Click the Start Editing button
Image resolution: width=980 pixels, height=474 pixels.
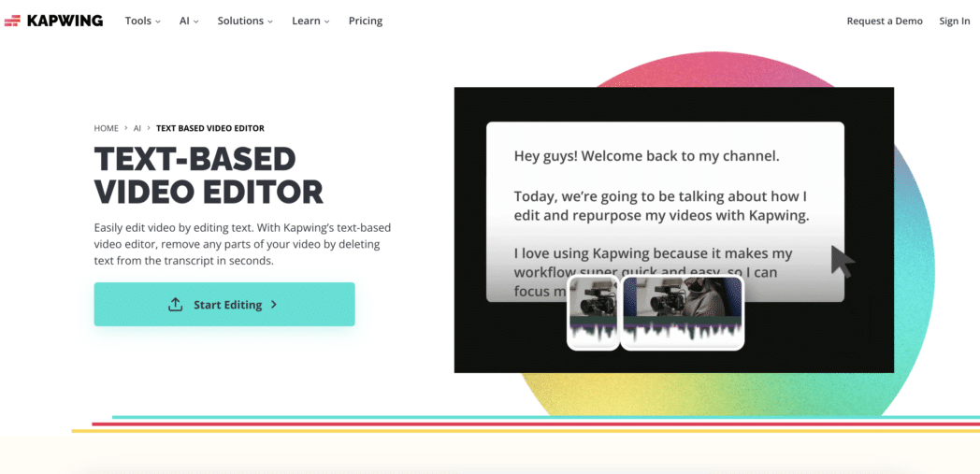[x=224, y=304]
